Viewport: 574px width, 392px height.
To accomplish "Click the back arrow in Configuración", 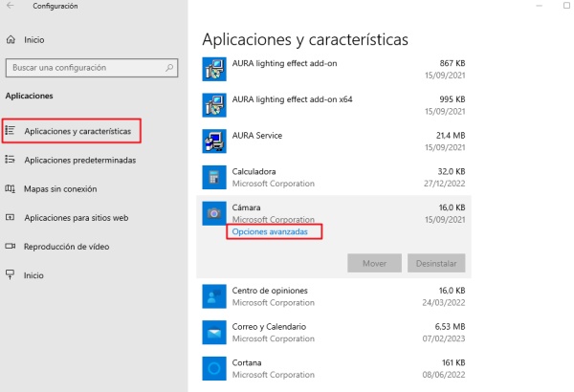I will (11, 7).
